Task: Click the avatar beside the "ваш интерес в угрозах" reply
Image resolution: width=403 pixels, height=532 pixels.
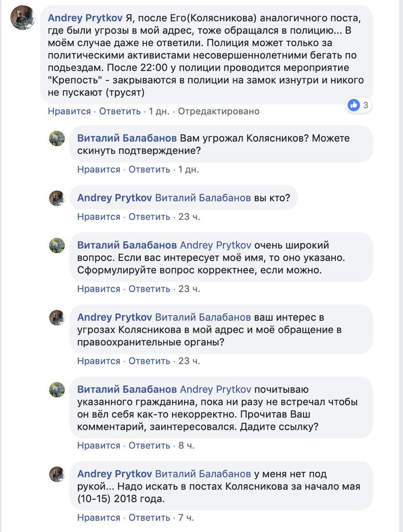Action: click(x=57, y=318)
